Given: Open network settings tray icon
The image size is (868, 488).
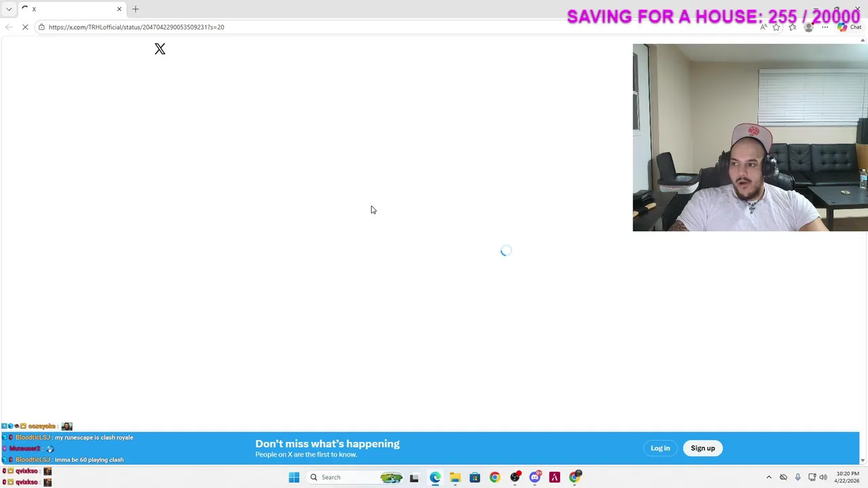Looking at the screenshot, I should coord(812,477).
